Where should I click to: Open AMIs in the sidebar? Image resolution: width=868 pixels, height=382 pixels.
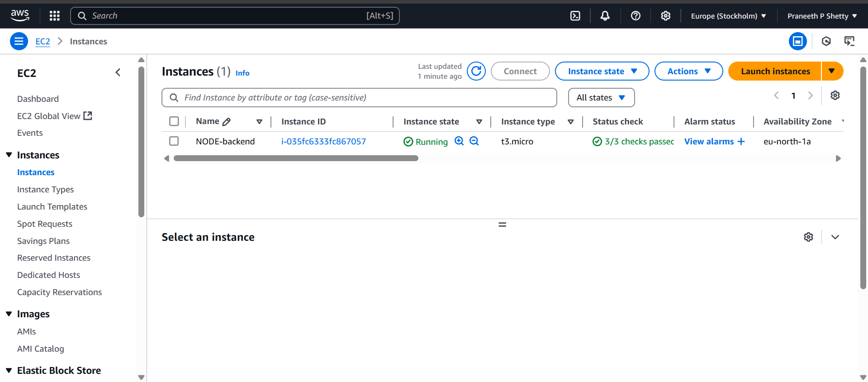26,331
